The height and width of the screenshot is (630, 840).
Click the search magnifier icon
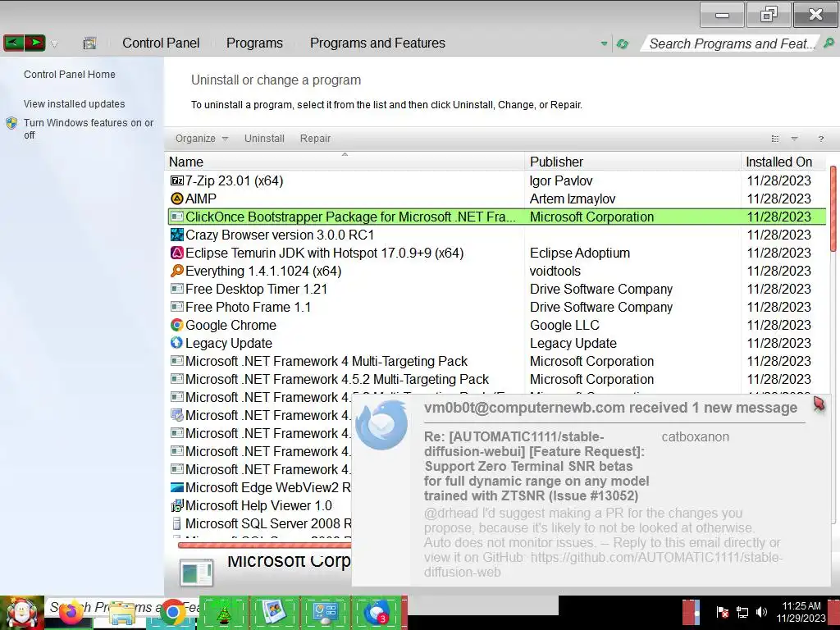(x=829, y=43)
